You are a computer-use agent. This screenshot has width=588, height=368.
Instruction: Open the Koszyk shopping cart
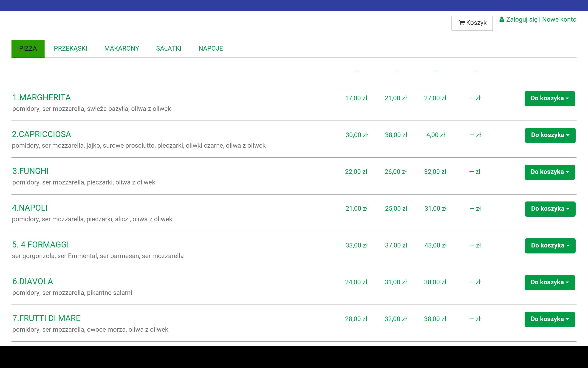coord(472,23)
